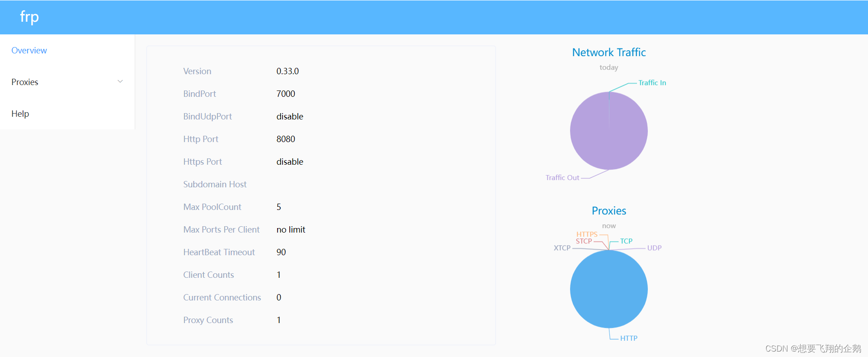This screenshot has width=868, height=357.
Task: Click the Client Counts label
Action: [208, 275]
